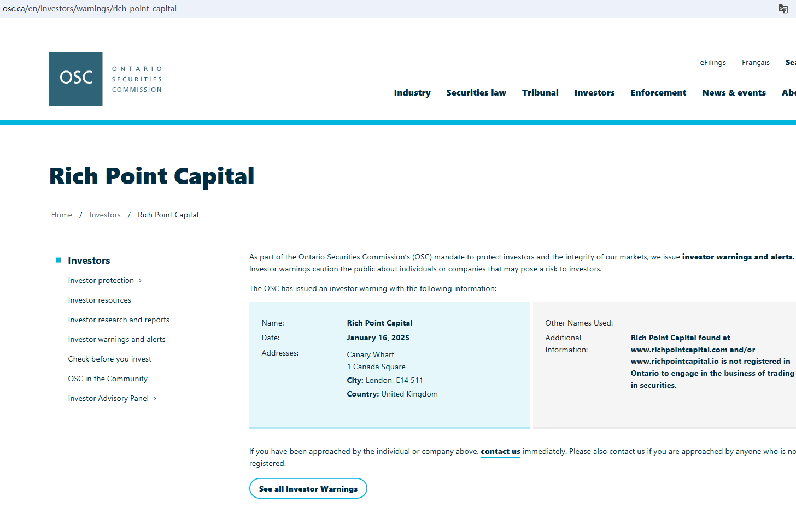Click the City London, E14 511 line
Screen dimensions: 796x532
(385, 381)
